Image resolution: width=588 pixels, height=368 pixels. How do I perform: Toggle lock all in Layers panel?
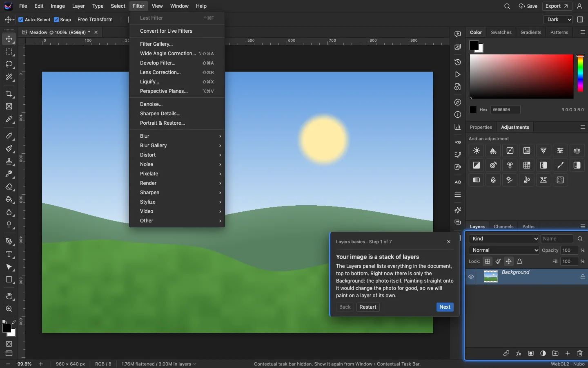[519, 261]
